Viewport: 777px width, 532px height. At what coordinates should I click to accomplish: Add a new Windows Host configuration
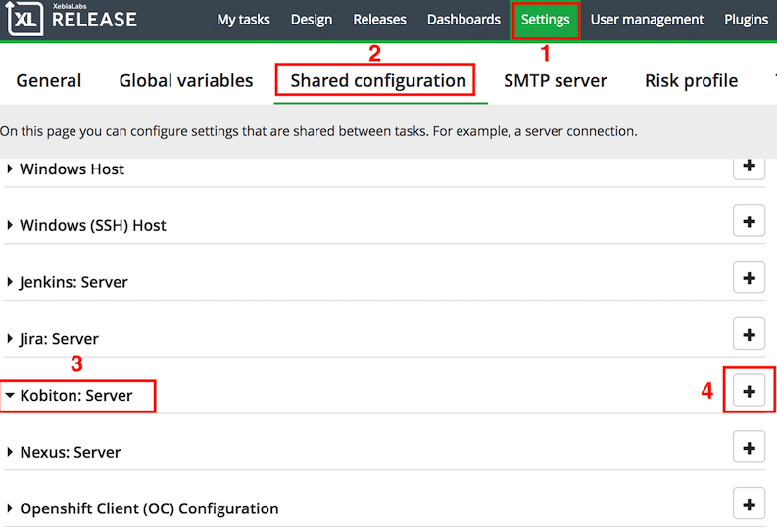point(749,166)
